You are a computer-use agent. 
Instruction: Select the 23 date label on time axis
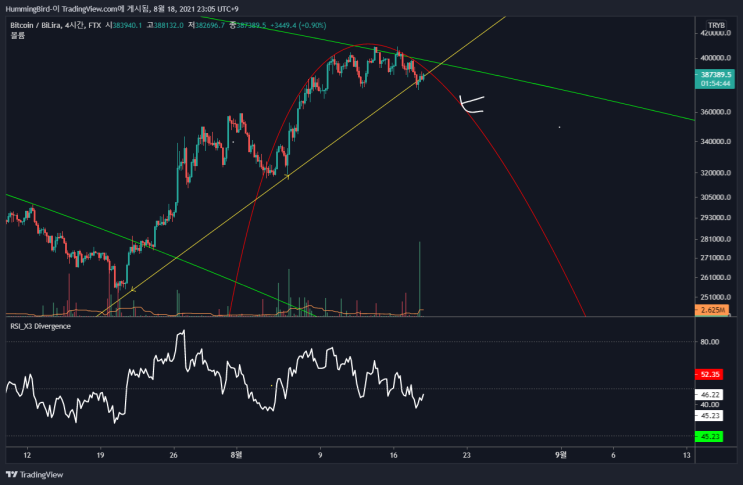pyautogui.click(x=467, y=455)
